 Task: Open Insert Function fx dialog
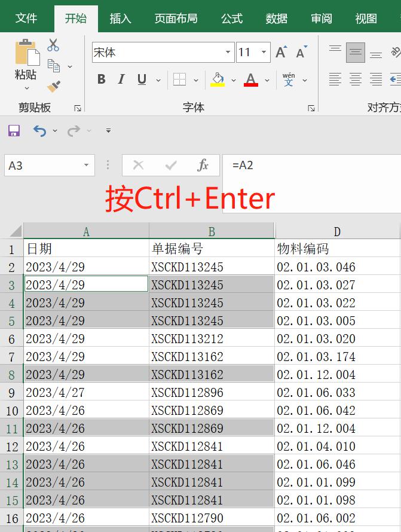(203, 165)
